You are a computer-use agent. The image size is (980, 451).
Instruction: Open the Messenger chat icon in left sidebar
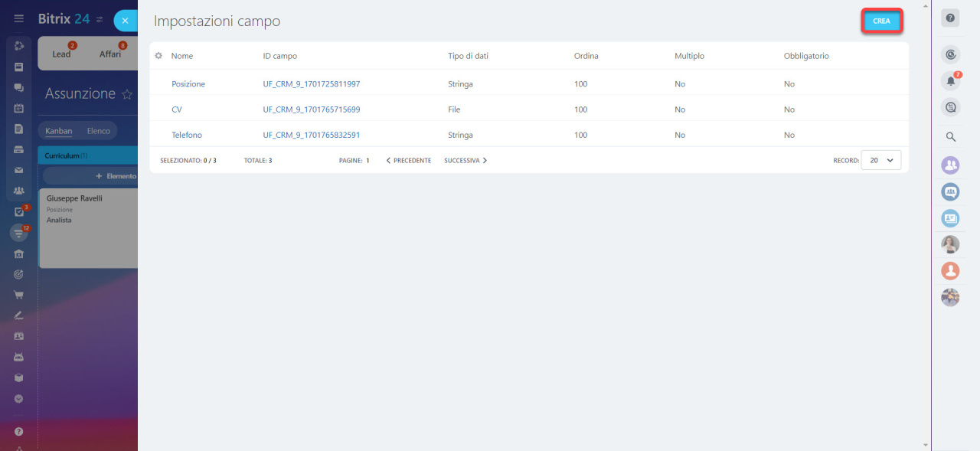[19, 88]
